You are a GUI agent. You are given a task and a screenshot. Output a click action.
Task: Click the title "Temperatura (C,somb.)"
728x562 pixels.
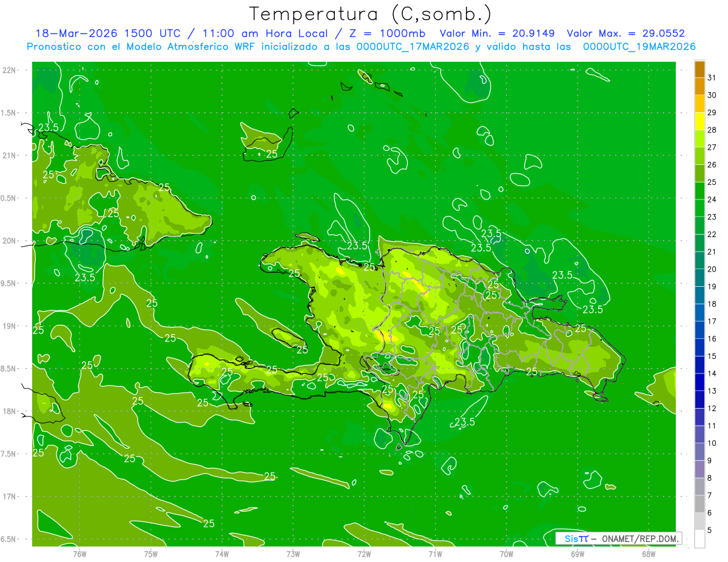(x=371, y=14)
